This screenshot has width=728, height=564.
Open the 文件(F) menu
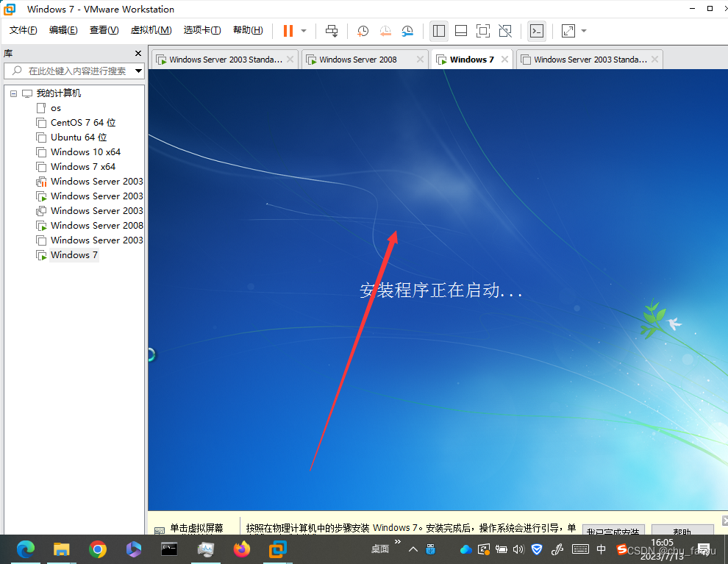(x=24, y=30)
